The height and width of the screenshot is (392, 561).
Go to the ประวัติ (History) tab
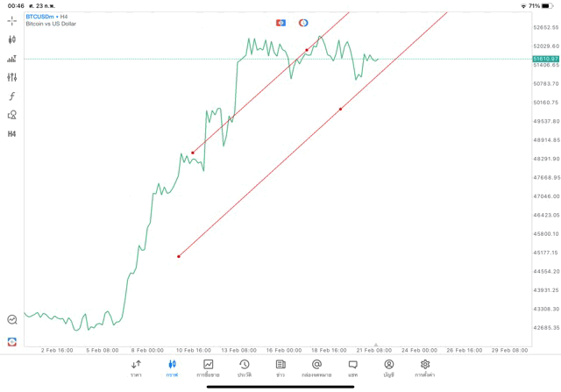pyautogui.click(x=244, y=367)
